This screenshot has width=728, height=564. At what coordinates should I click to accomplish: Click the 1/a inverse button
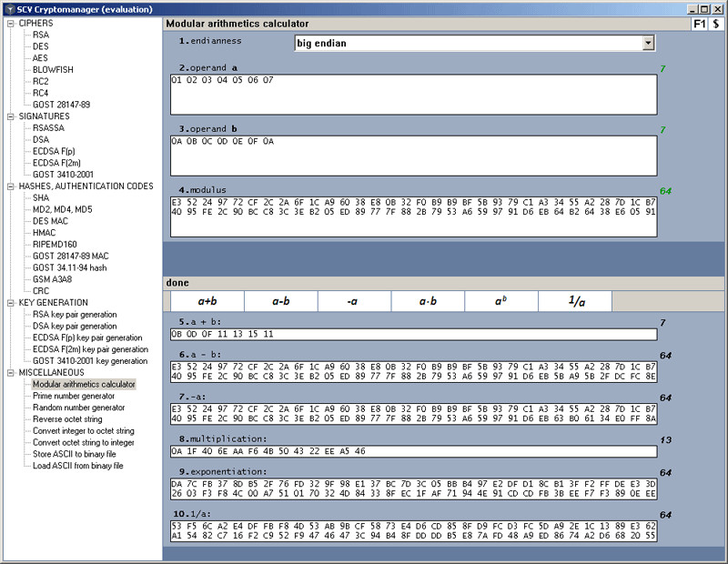[575, 301]
